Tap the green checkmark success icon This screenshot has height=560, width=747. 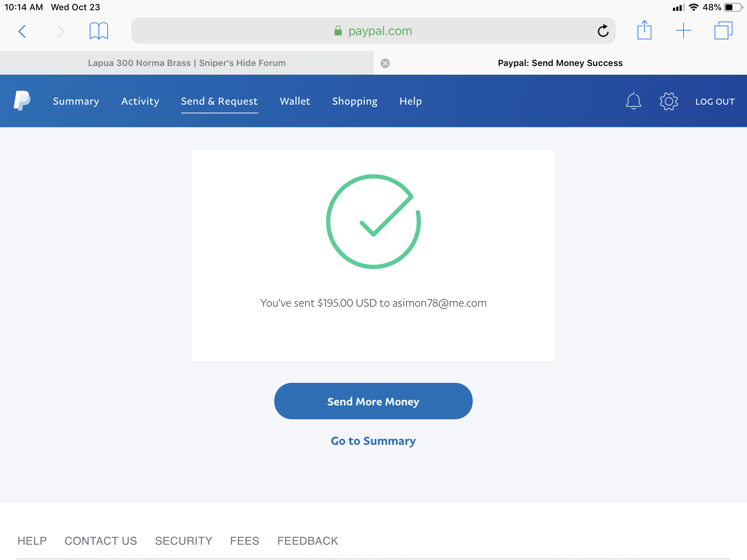click(373, 222)
